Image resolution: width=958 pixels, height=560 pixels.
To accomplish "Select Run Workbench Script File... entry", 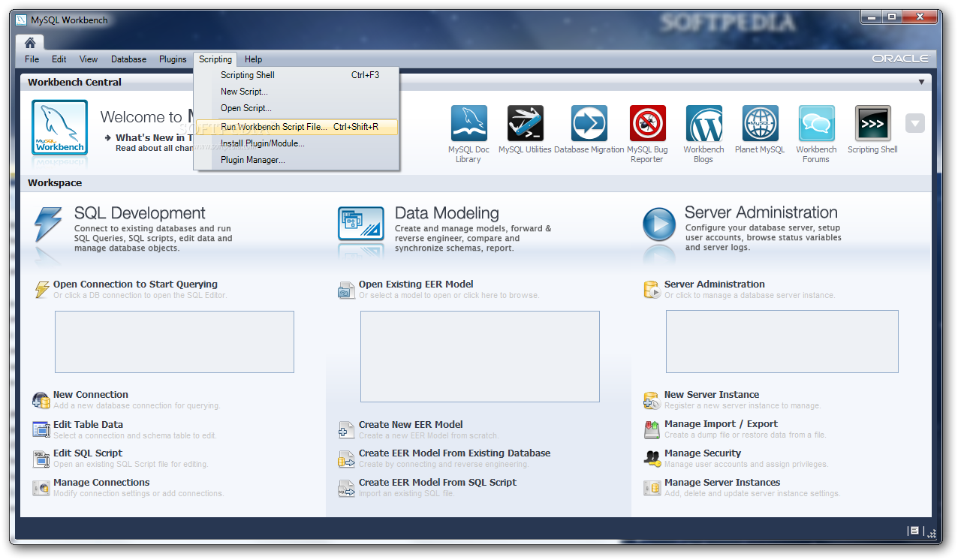I will [x=297, y=127].
